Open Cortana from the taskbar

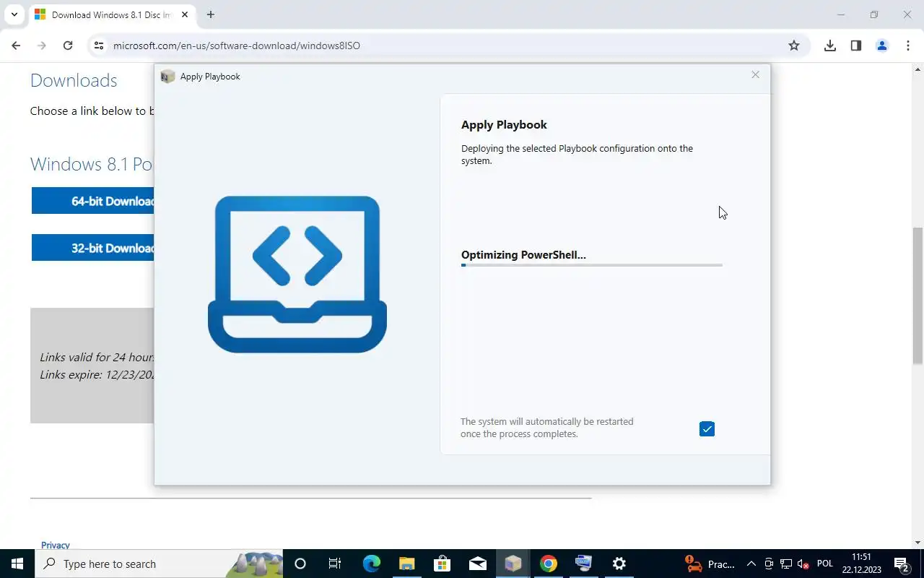(x=300, y=564)
